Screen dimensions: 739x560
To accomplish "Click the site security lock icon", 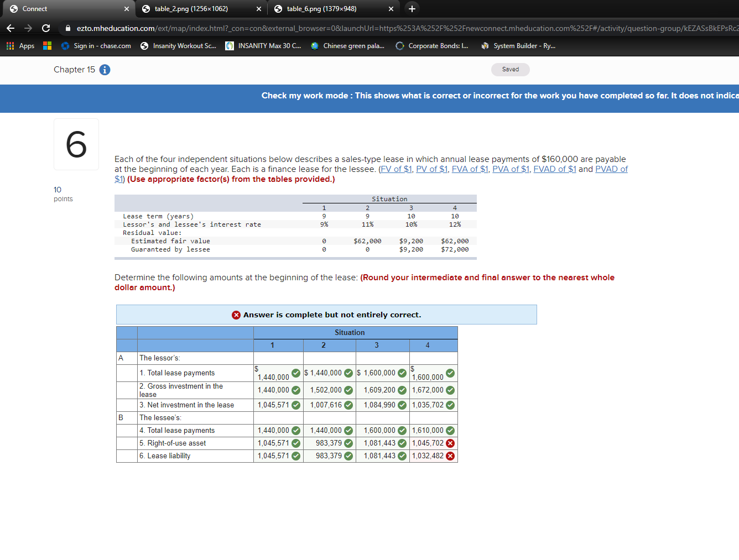I will tap(68, 28).
